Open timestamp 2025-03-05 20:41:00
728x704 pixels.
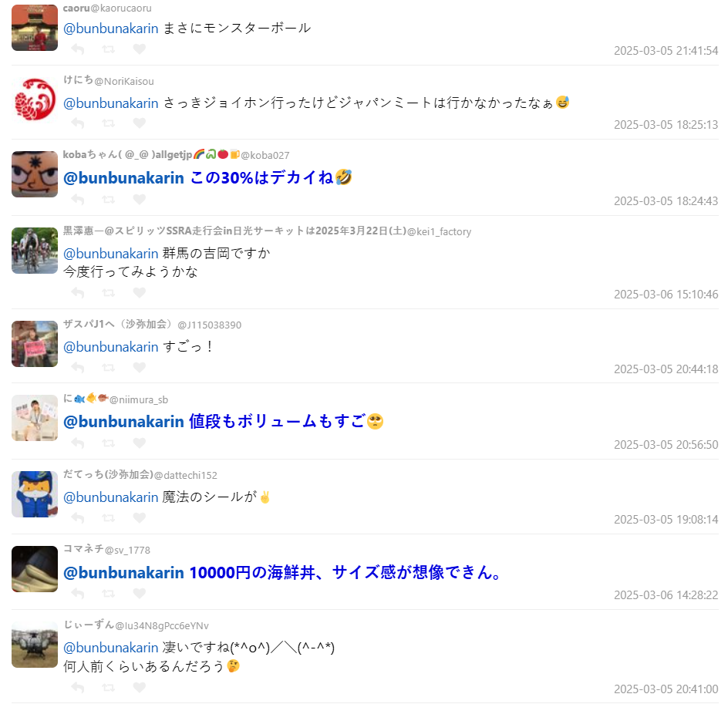point(666,689)
